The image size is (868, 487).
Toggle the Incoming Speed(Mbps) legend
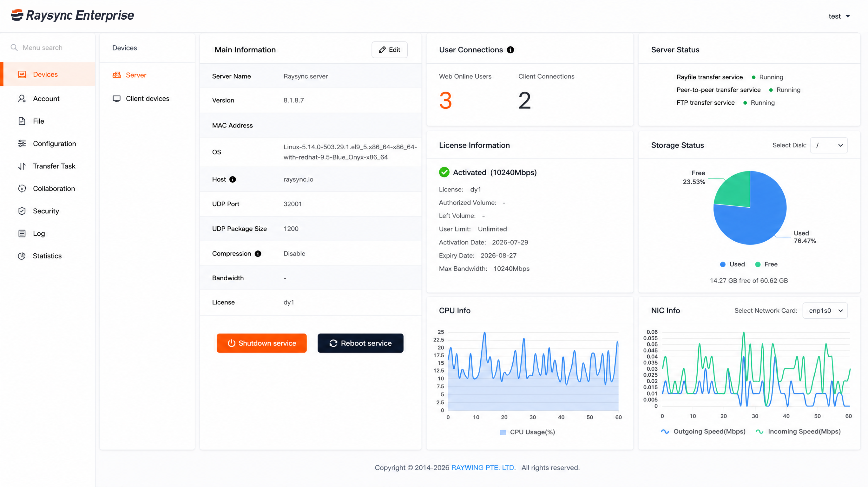tap(798, 432)
